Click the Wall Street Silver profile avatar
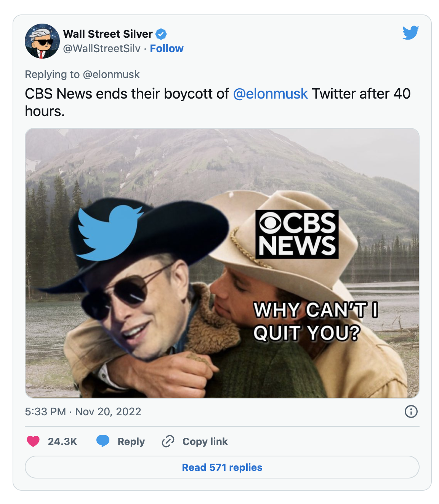Screen dimensions: 439x504 click(42, 41)
